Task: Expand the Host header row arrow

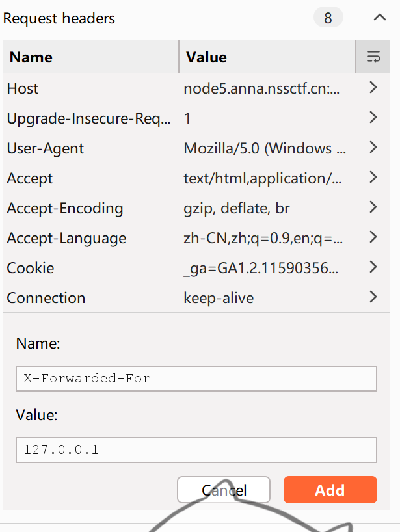Action: 373,88
